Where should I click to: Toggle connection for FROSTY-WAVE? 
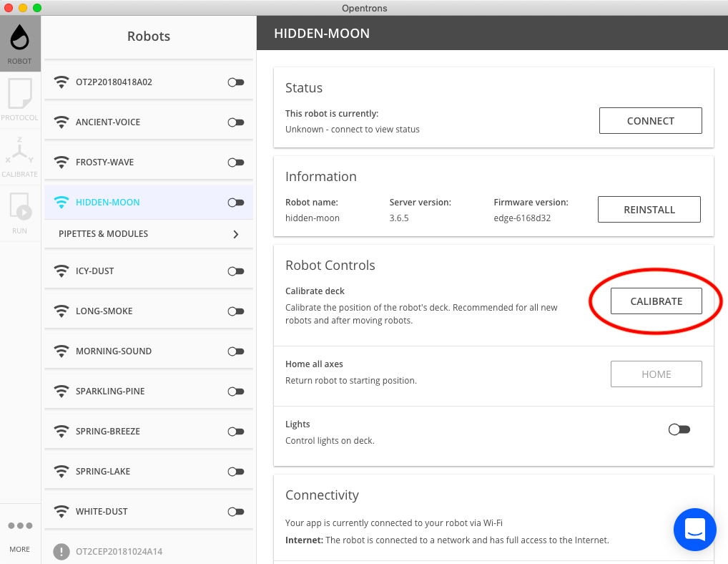(x=236, y=162)
